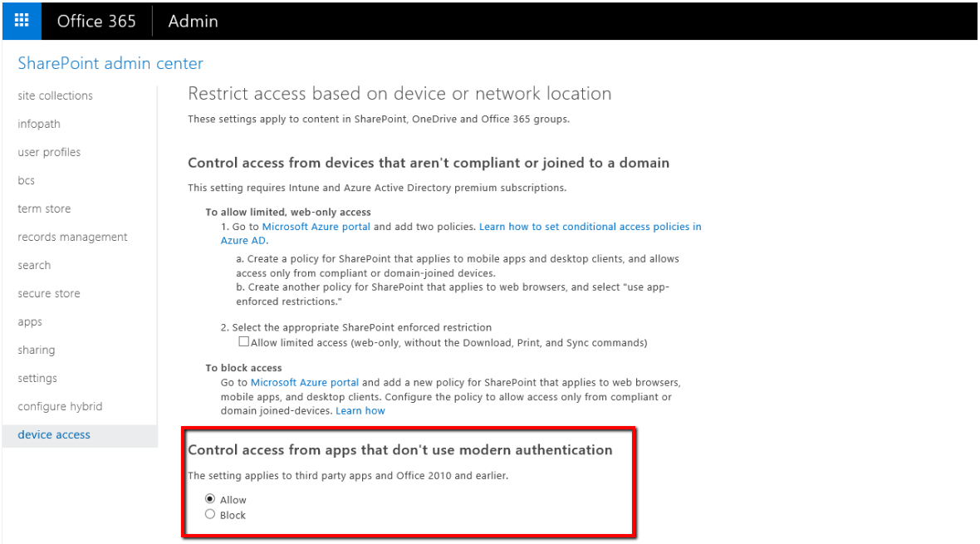This screenshot has height=544, width=980.
Task: Open the search admin page
Action: point(34,265)
